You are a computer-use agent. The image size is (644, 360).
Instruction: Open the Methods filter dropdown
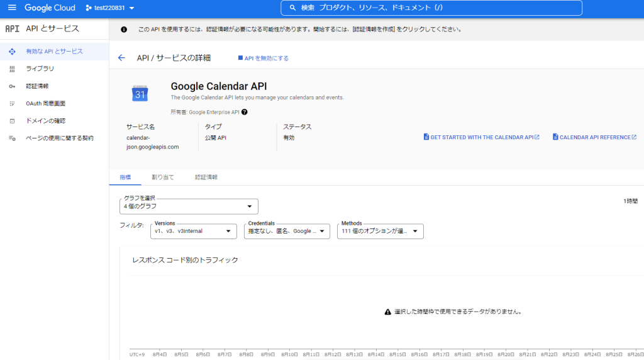tap(380, 231)
